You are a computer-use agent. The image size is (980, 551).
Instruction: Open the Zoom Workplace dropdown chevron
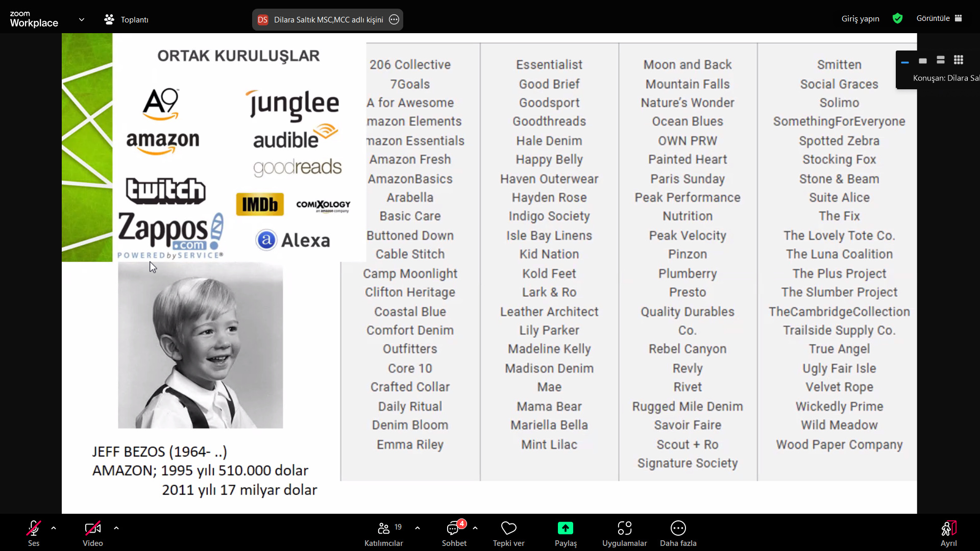pyautogui.click(x=82, y=19)
